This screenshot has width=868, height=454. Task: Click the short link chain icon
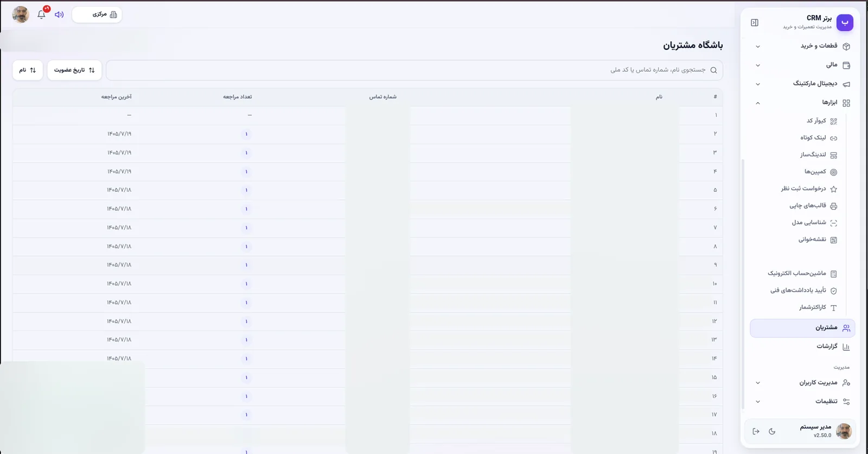(834, 138)
